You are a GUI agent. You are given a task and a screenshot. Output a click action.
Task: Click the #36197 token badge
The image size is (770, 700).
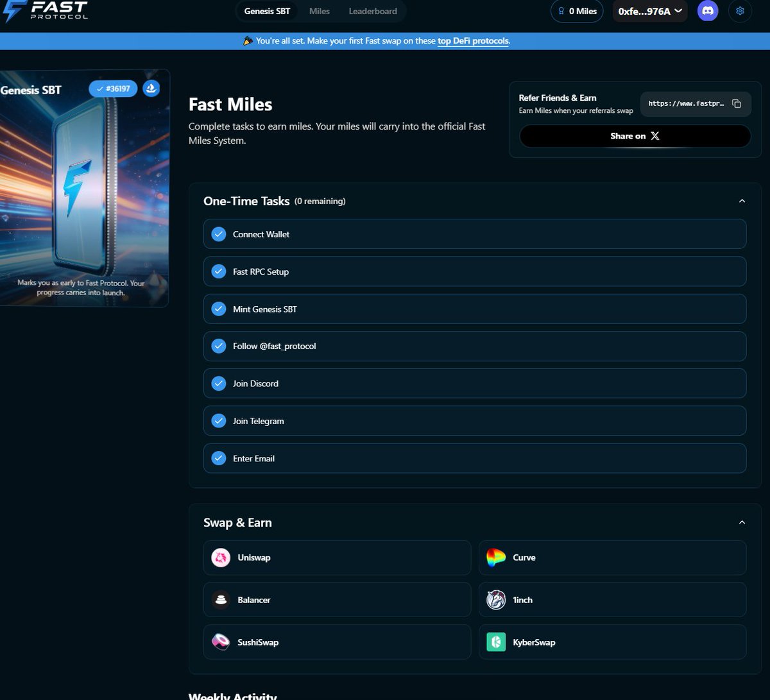point(113,89)
